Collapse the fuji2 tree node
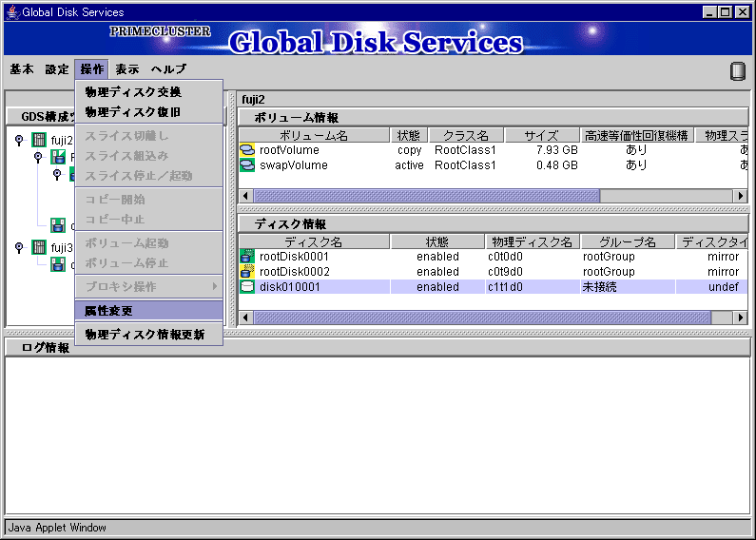This screenshot has height=540, width=756. 19,140
